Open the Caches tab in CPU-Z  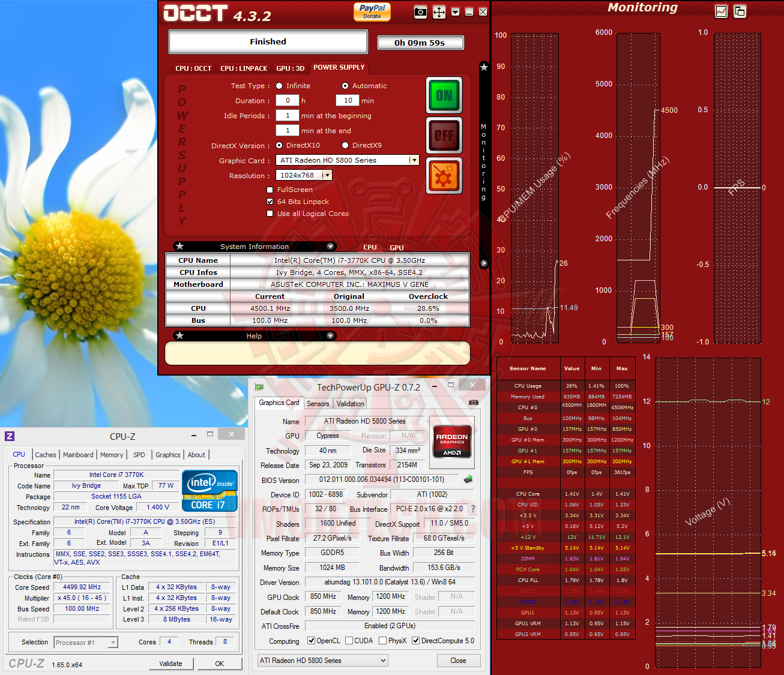coord(45,455)
